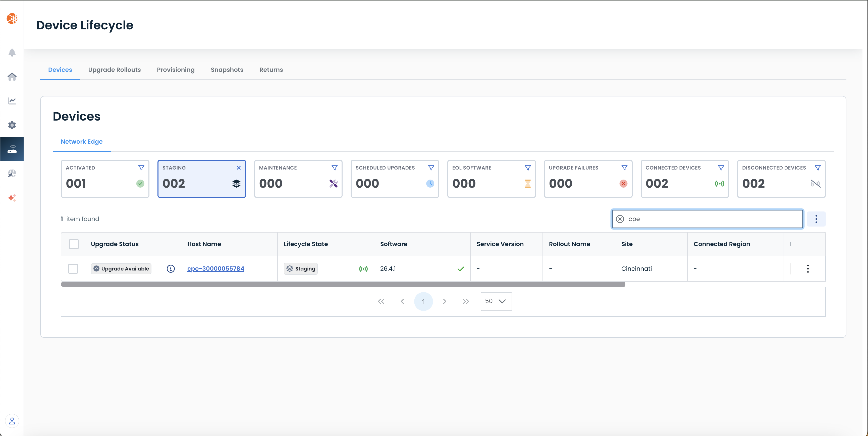Click the clock icon on Scheduled Upgrades card
Viewport: 868px width, 436px height.
pyautogui.click(x=430, y=184)
